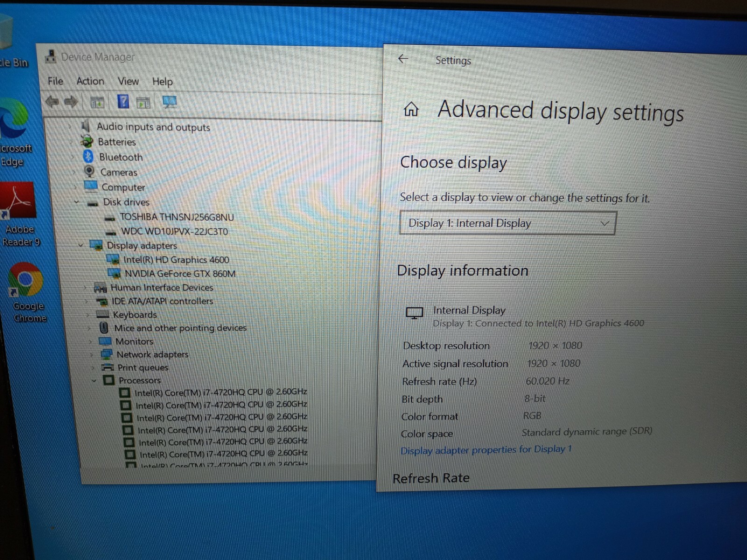The width and height of the screenshot is (747, 560).
Task: Select NVIDIA GeForce GTX 860M adapter
Action: (x=180, y=273)
